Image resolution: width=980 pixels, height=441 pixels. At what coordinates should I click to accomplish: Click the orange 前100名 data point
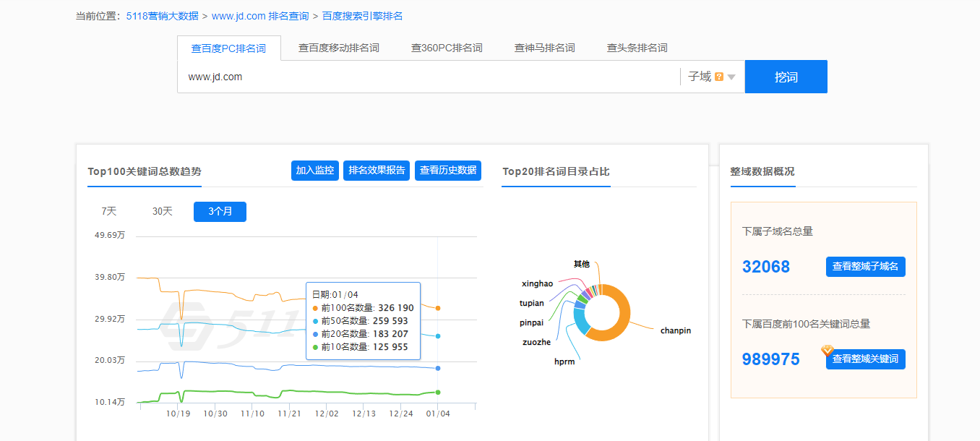[x=438, y=308]
